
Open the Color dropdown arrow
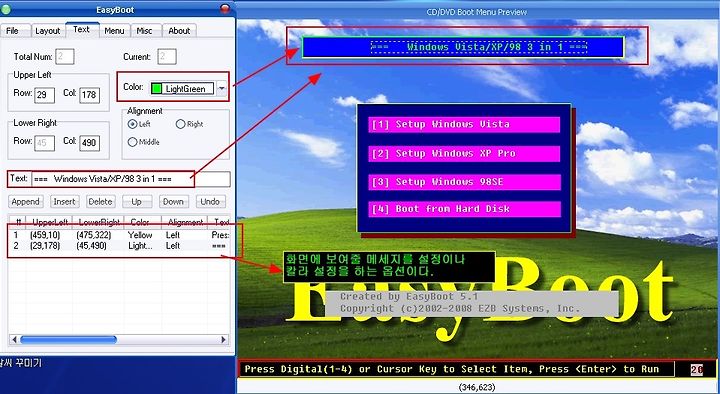point(222,88)
